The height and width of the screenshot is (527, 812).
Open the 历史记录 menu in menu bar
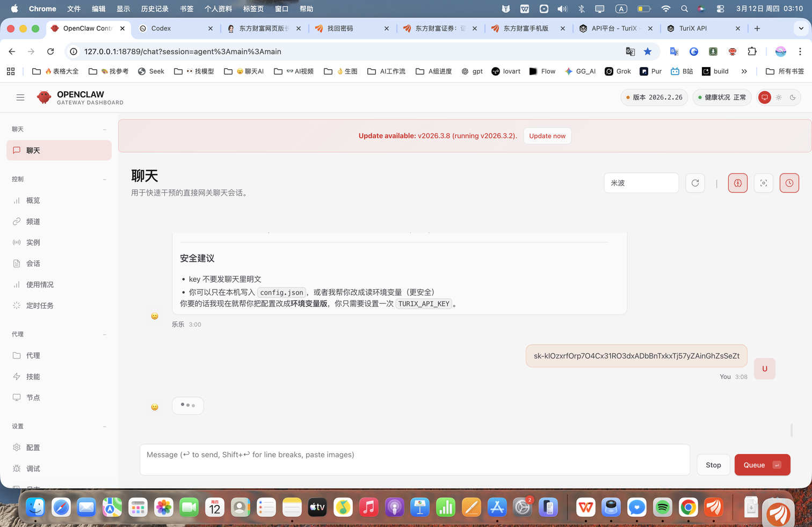(155, 9)
